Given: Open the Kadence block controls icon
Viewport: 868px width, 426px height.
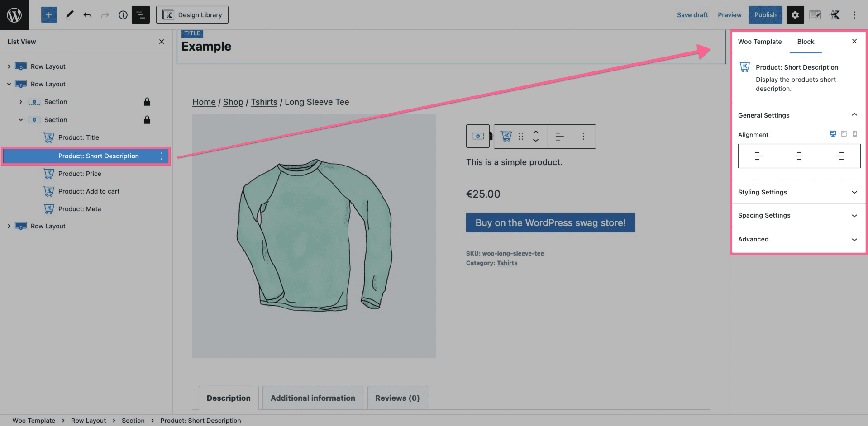Looking at the screenshot, I should pos(835,15).
